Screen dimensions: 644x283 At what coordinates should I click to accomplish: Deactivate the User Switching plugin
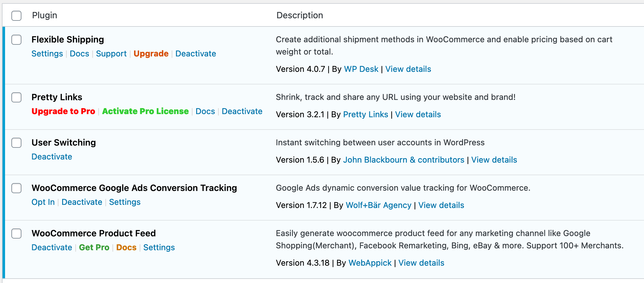click(x=52, y=157)
